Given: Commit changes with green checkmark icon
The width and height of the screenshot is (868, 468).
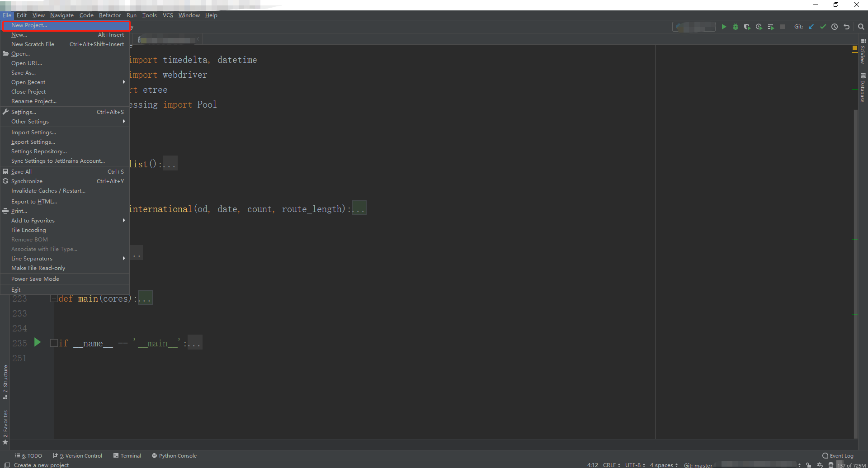Looking at the screenshot, I should click(x=823, y=27).
